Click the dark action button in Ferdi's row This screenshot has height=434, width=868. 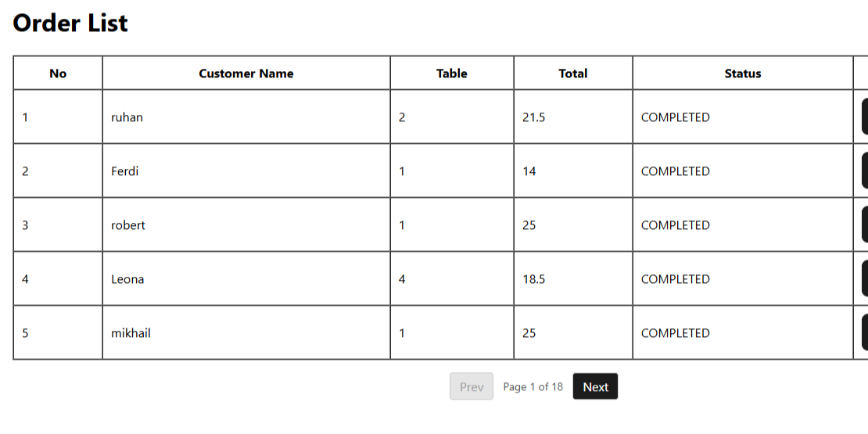click(864, 171)
